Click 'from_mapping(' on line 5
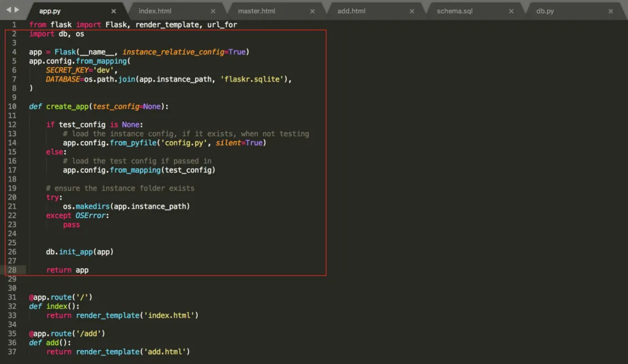Viewport: 628px width, 364px height. point(103,61)
